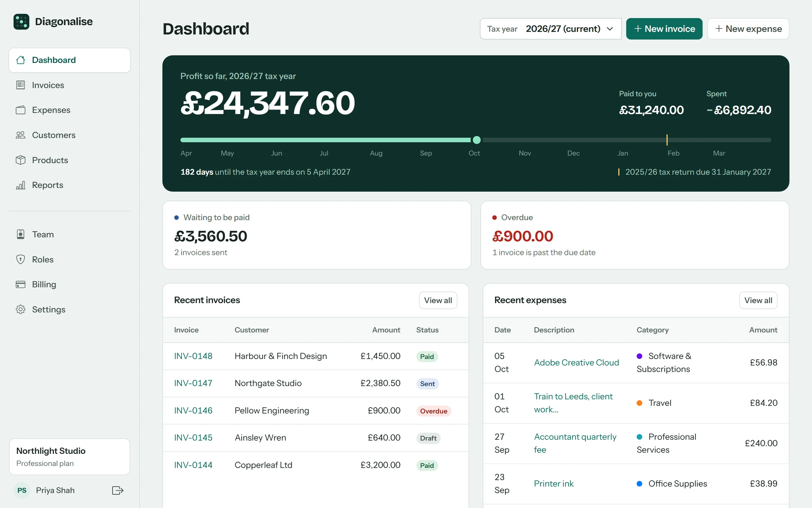
Task: Click the PS avatar circle
Action: [22, 490]
